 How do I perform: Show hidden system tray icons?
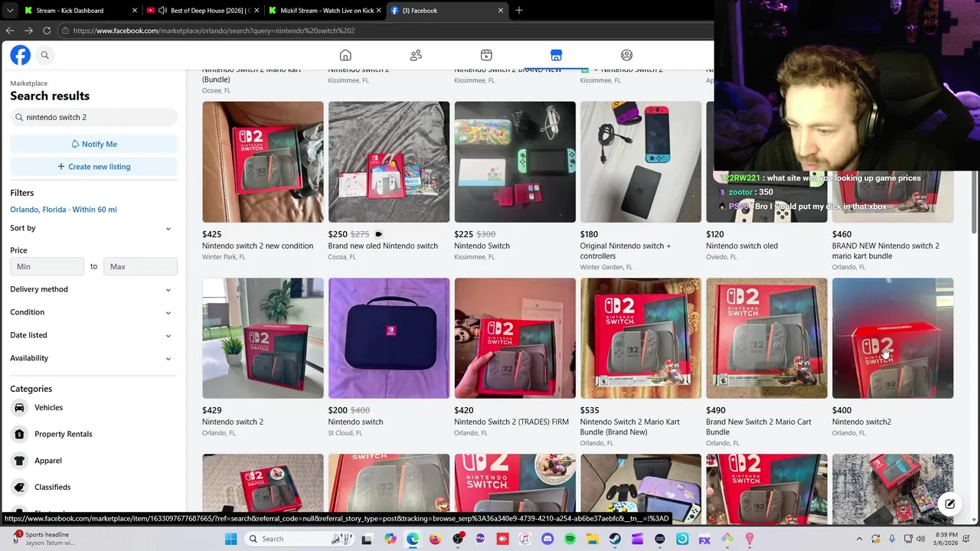coord(859,539)
